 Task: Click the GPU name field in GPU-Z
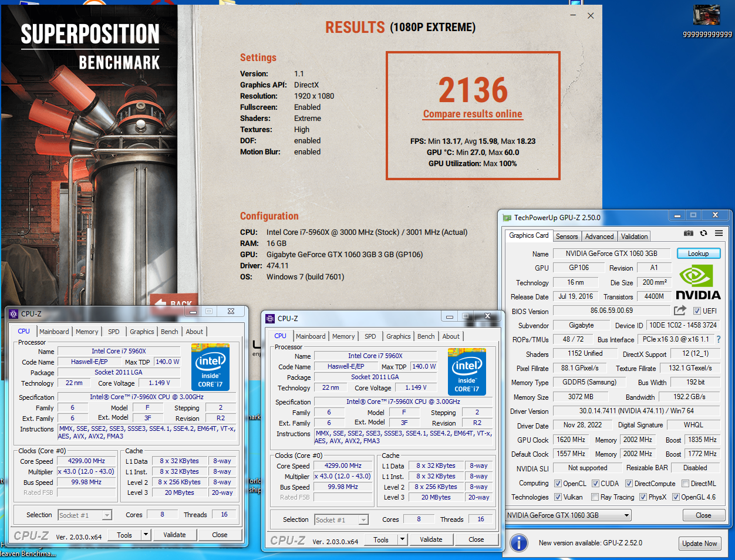pos(612,254)
